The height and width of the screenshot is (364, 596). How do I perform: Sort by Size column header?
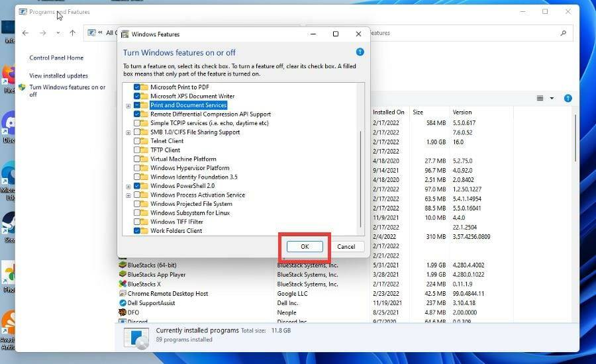(418, 112)
